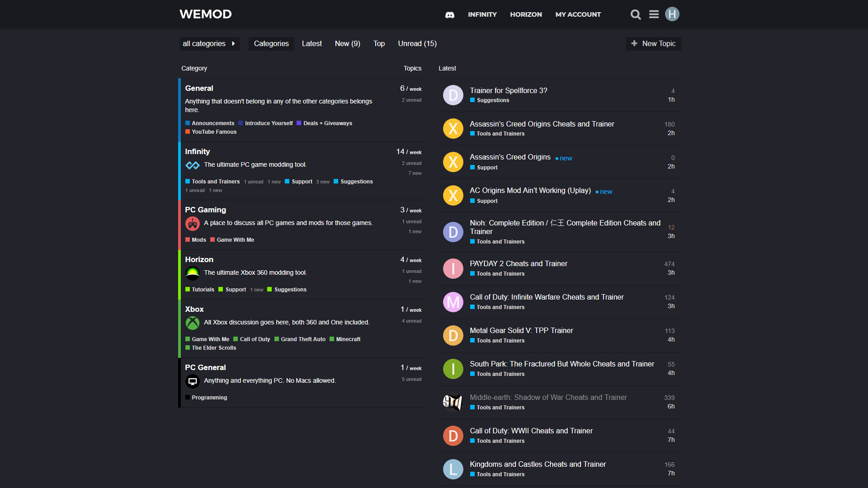Open avatar beside Assassin's Creed Origins support topic

[x=453, y=162]
